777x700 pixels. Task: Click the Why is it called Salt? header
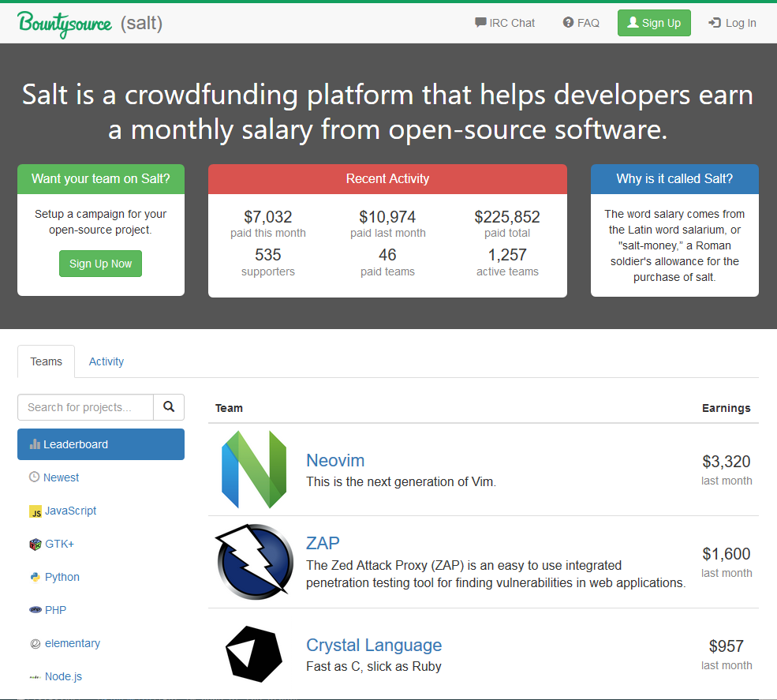pos(674,179)
